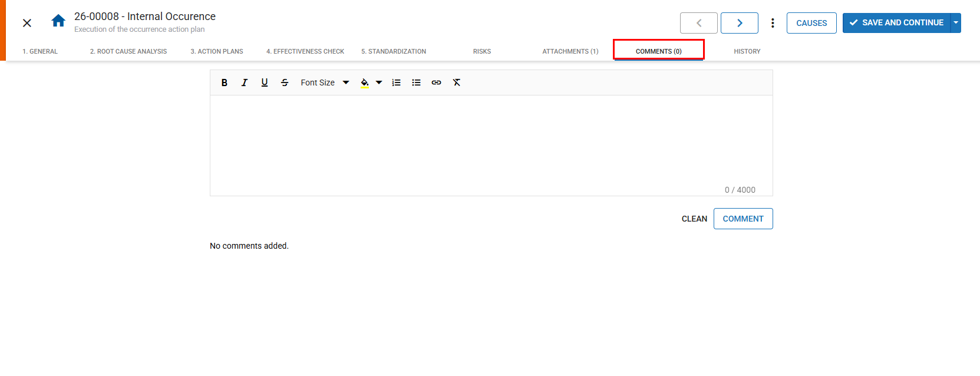Insert a hyperlink into the comment
The width and height of the screenshot is (980, 376).
coord(437,83)
